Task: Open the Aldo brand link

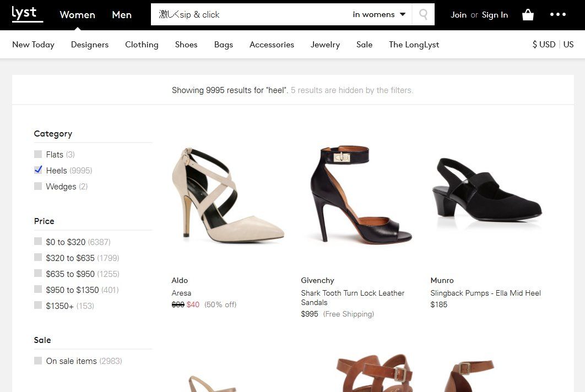Action: 180,280
